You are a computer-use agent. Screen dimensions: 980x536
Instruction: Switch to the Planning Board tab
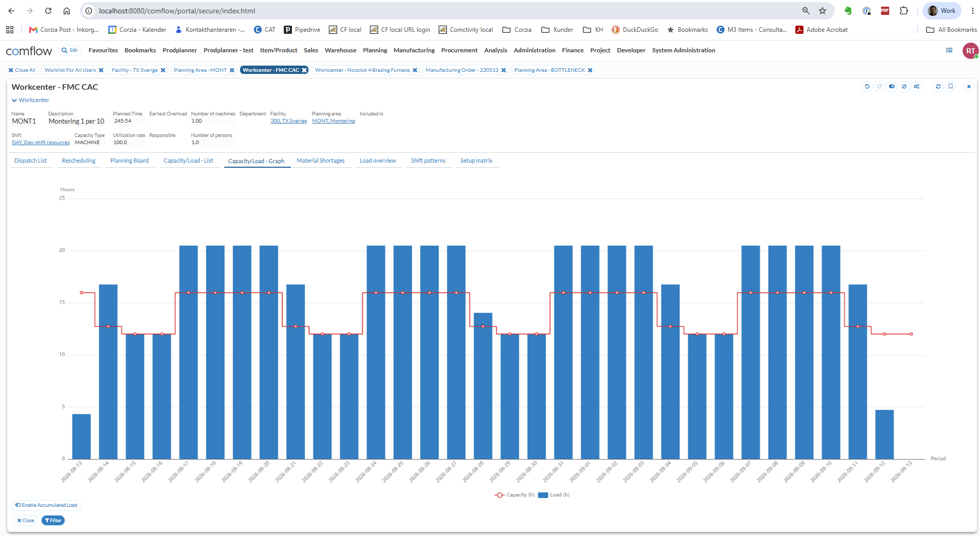[x=129, y=161]
